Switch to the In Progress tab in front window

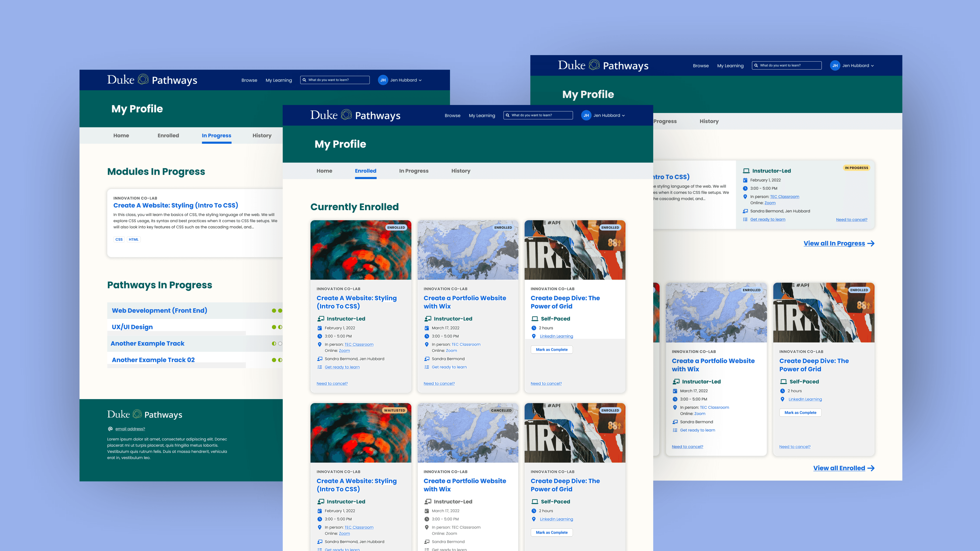coord(414,171)
